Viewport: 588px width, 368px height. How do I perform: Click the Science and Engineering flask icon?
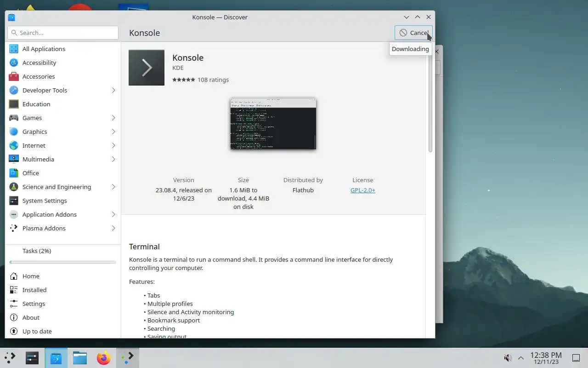click(x=14, y=187)
